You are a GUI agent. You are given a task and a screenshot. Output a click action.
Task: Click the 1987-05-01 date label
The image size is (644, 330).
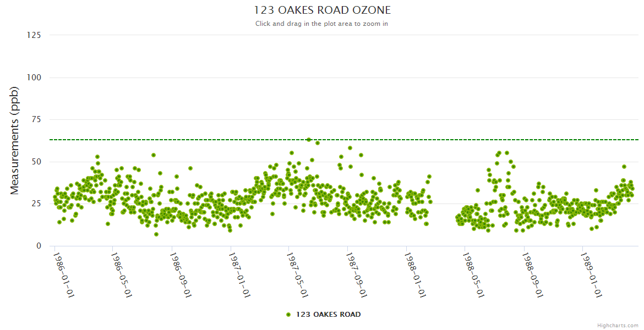298,275
